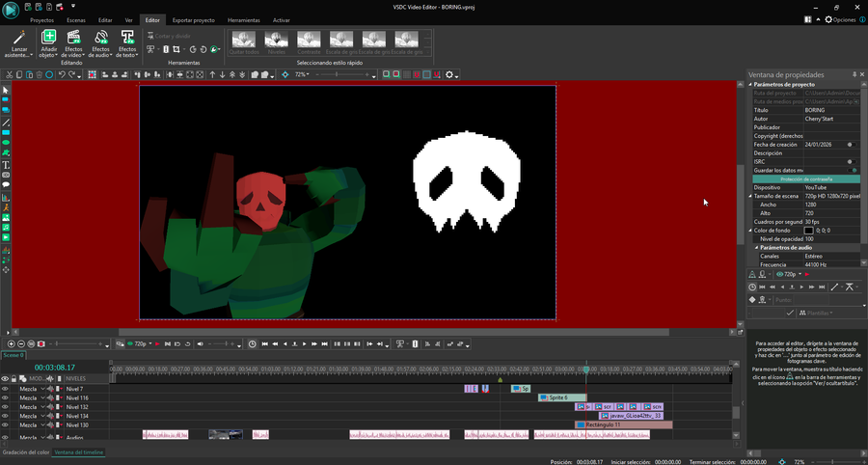The width and height of the screenshot is (868, 465).
Task: Pin the Ventana de propiedades panel
Action: 854,74
